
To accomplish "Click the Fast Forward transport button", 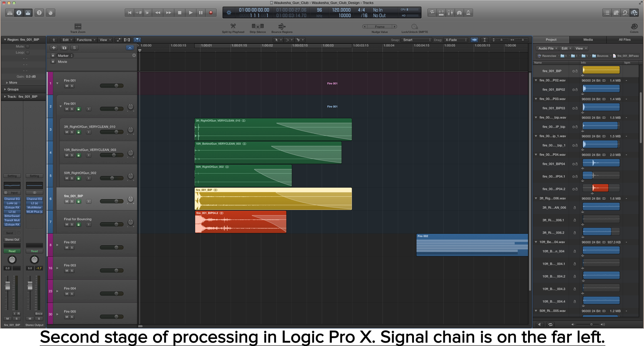I will pyautogui.click(x=169, y=13).
